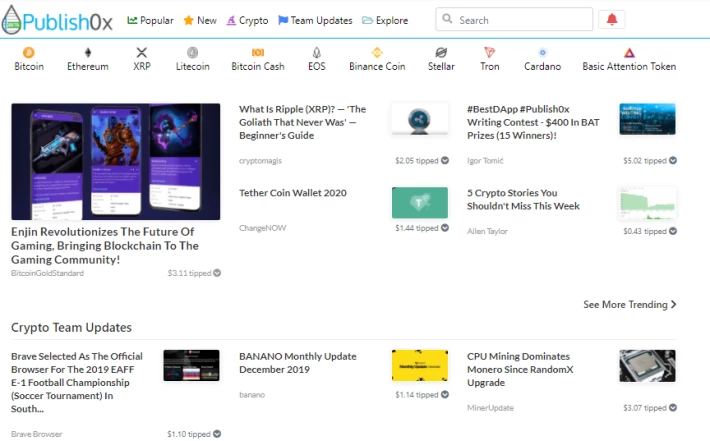Click tip check icon beside $1.14 tipped
The image size is (710, 441).
pos(445,394)
